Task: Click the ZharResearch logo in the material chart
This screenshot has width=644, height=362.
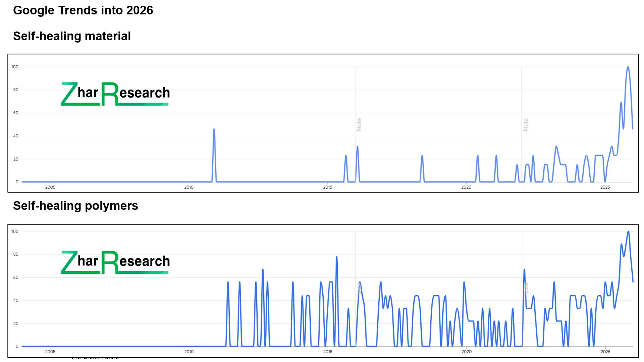Action: tap(115, 94)
